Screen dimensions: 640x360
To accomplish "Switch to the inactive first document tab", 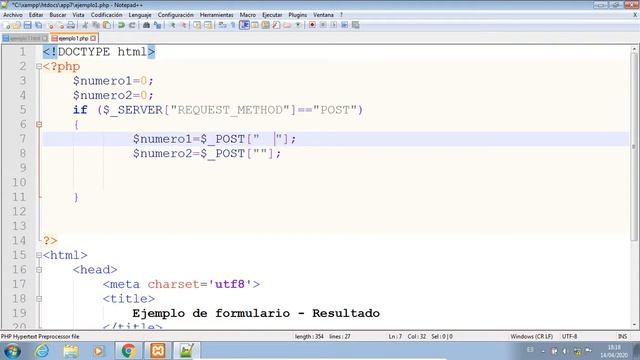I will (25, 38).
